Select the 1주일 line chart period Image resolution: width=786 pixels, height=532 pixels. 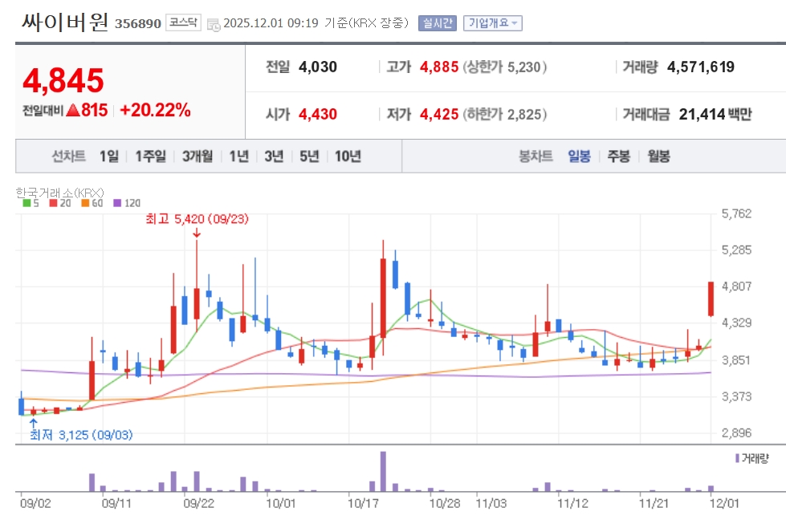(x=150, y=156)
